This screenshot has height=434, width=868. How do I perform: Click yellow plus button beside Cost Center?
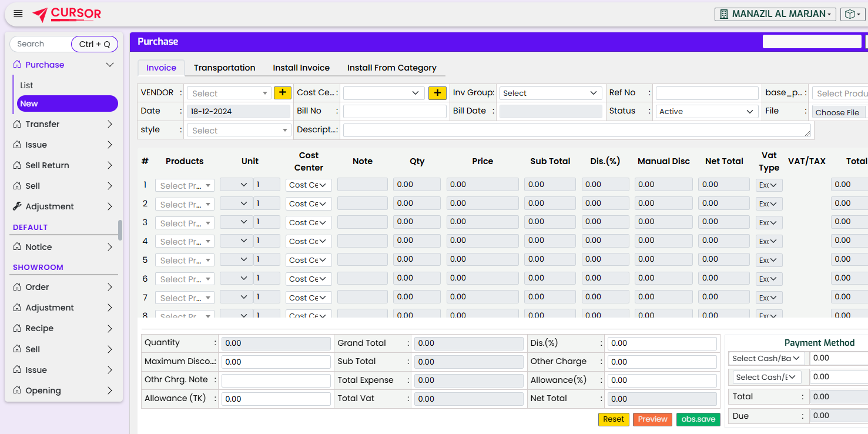[437, 93]
